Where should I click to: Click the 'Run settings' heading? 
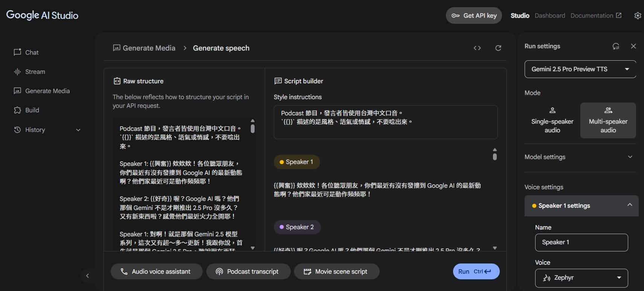coord(542,46)
